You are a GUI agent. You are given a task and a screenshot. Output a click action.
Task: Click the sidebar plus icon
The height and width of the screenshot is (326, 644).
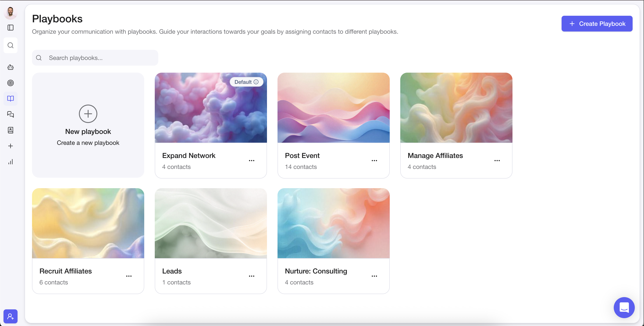pos(11,146)
